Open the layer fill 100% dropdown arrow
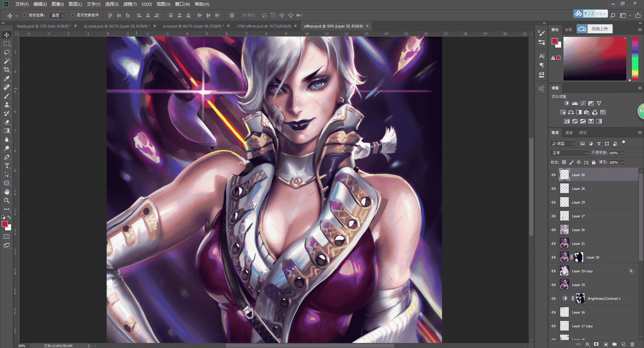 pyautogui.click(x=622, y=162)
